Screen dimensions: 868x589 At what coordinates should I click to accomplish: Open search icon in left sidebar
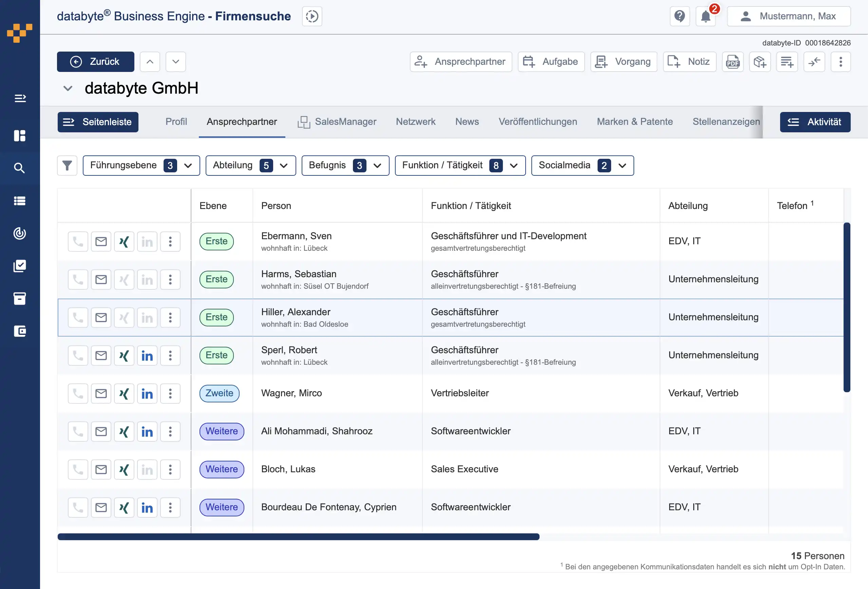pyautogui.click(x=19, y=168)
